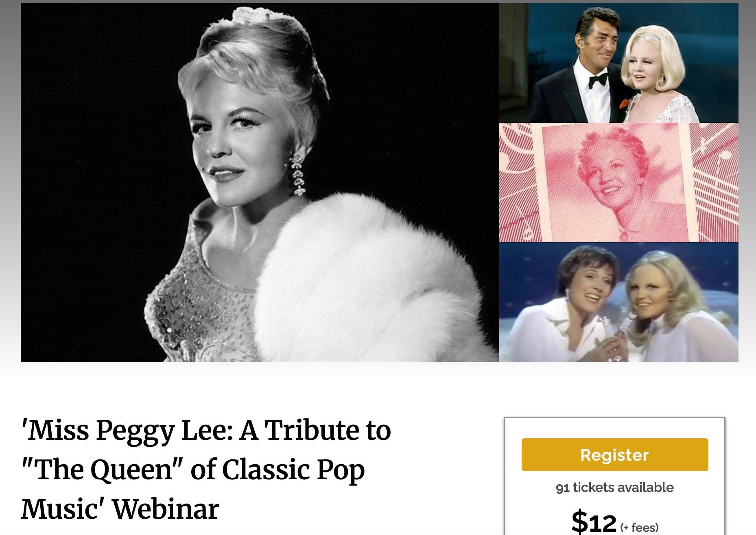Click the dangling earring in the portrait
The image size is (756, 535).
[298, 174]
